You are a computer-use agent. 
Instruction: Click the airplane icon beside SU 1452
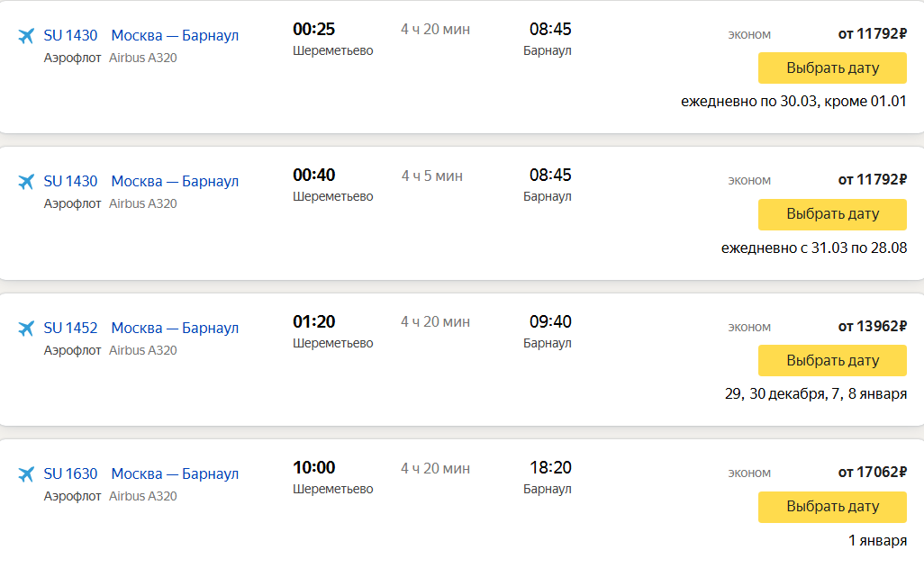click(26, 329)
